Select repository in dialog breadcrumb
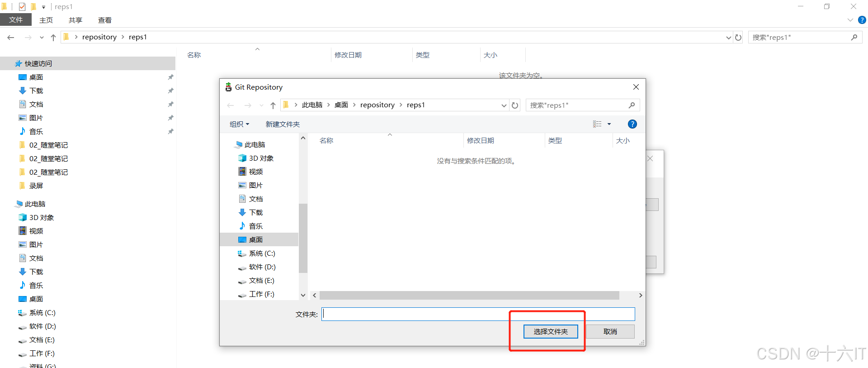 coord(377,105)
